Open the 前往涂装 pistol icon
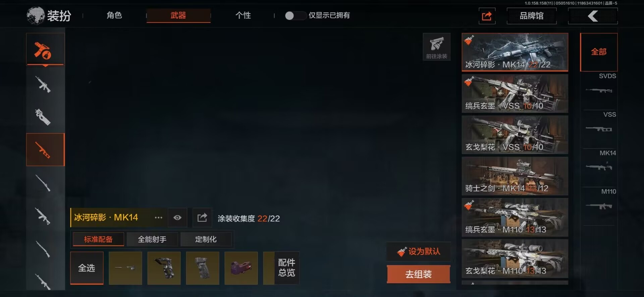The image size is (644, 297). coord(436,47)
